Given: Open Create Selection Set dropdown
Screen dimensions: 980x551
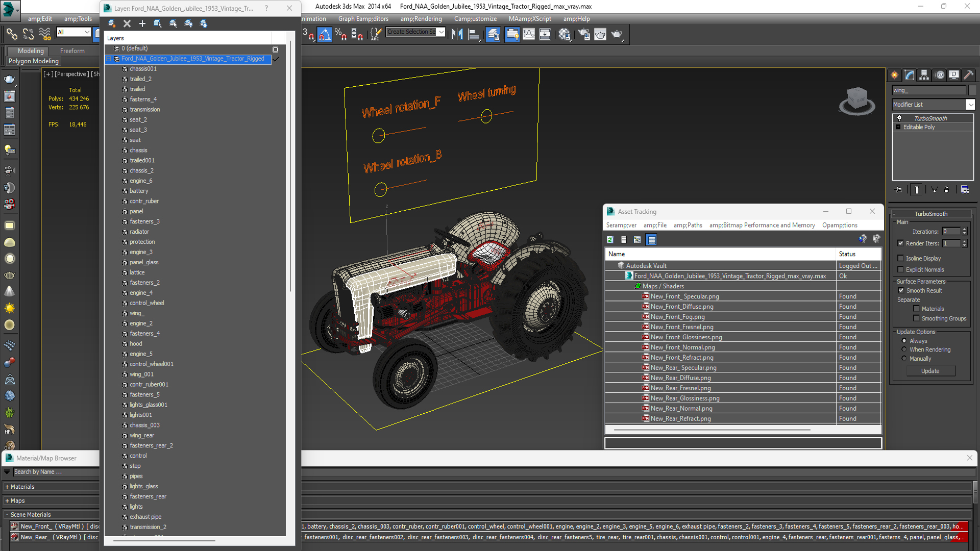Looking at the screenshot, I should (x=441, y=32).
